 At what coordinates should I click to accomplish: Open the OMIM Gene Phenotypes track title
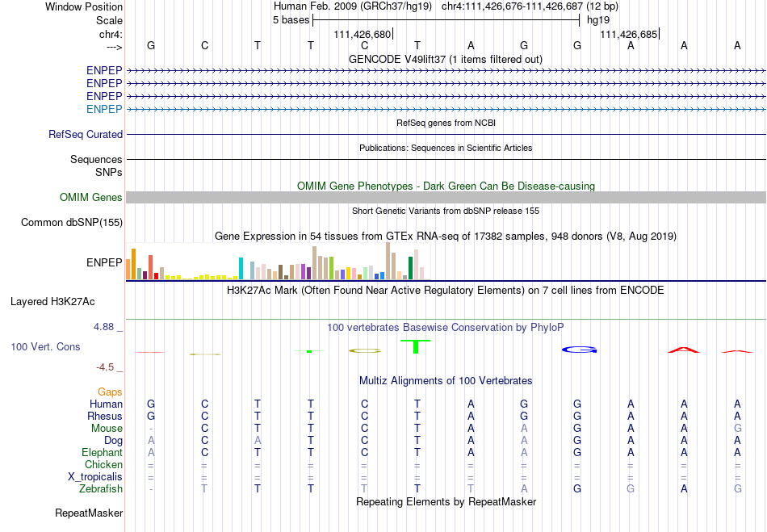point(446,186)
